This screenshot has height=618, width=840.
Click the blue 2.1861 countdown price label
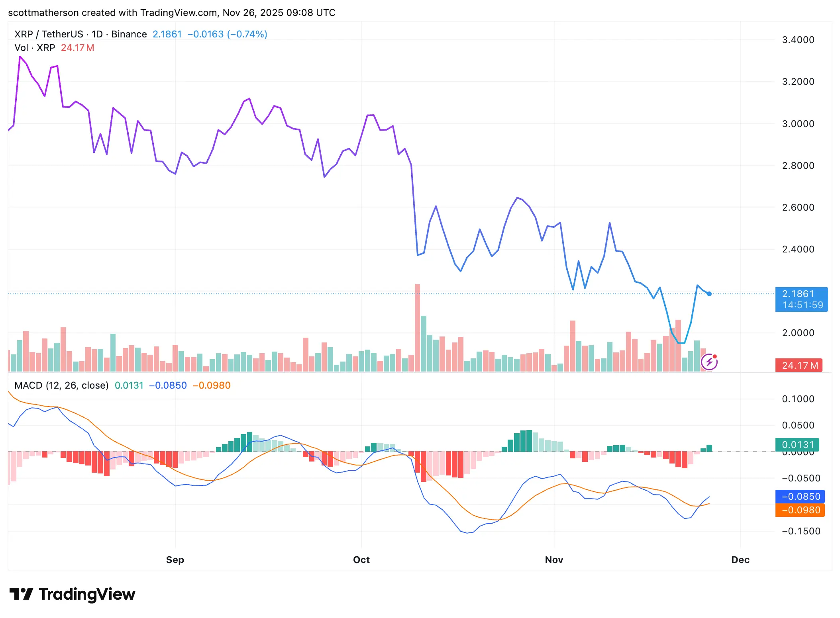point(801,299)
